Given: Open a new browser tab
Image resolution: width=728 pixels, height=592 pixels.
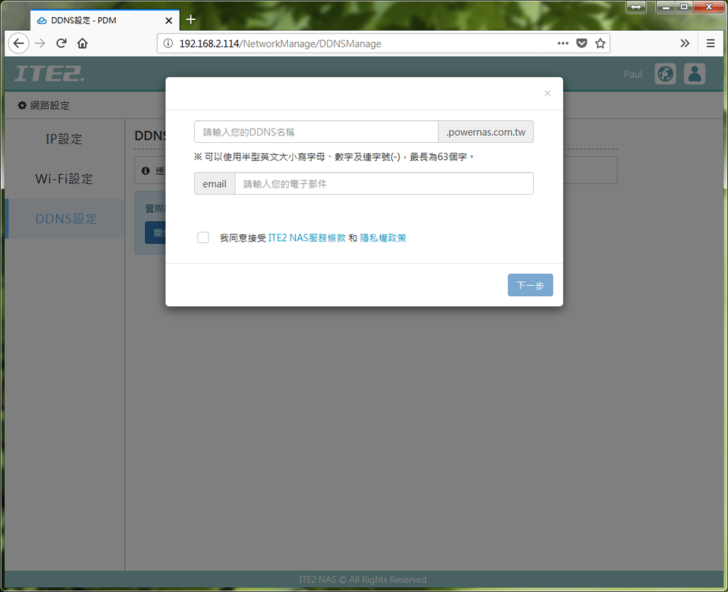Looking at the screenshot, I should 191,19.
